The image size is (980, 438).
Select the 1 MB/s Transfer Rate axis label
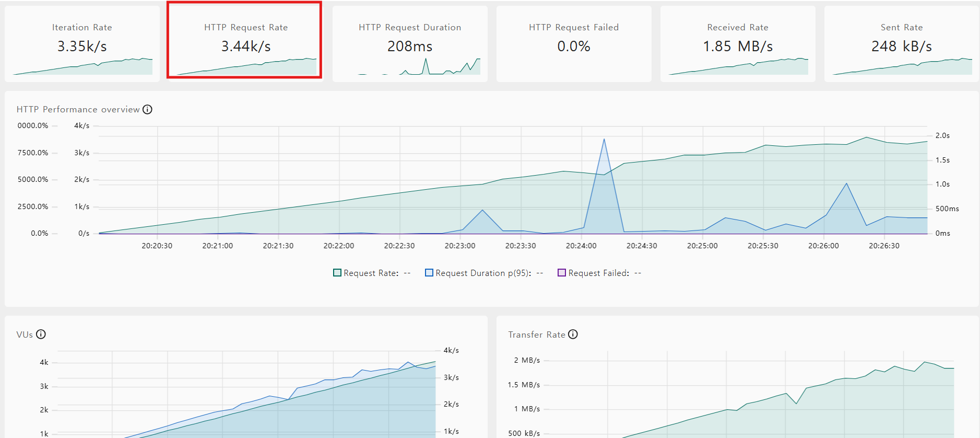527,409
